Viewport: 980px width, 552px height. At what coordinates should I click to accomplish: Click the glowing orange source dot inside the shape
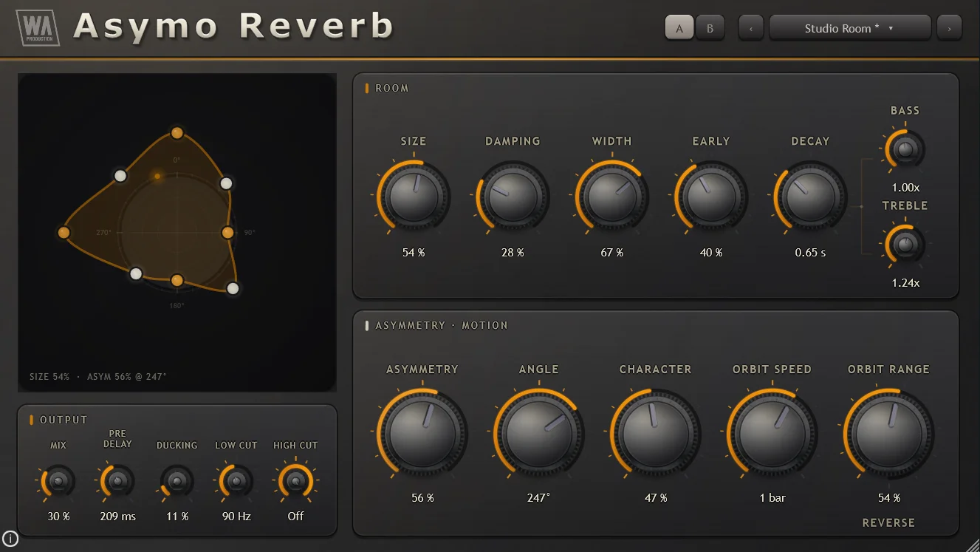click(x=157, y=176)
